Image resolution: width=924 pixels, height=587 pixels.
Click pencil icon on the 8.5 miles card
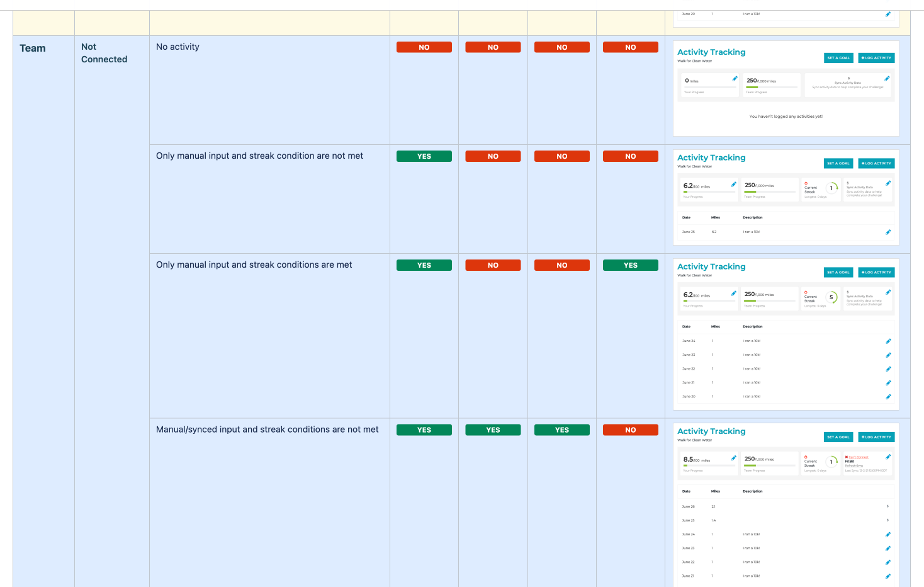(x=733, y=458)
